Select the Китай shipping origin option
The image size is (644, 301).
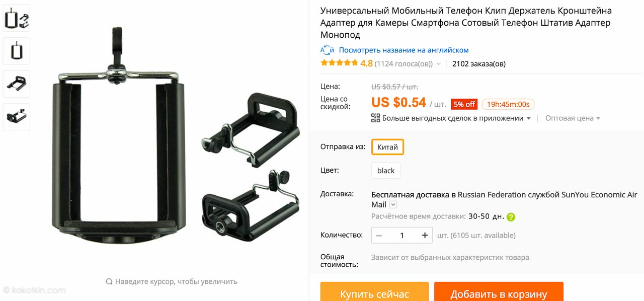point(388,147)
